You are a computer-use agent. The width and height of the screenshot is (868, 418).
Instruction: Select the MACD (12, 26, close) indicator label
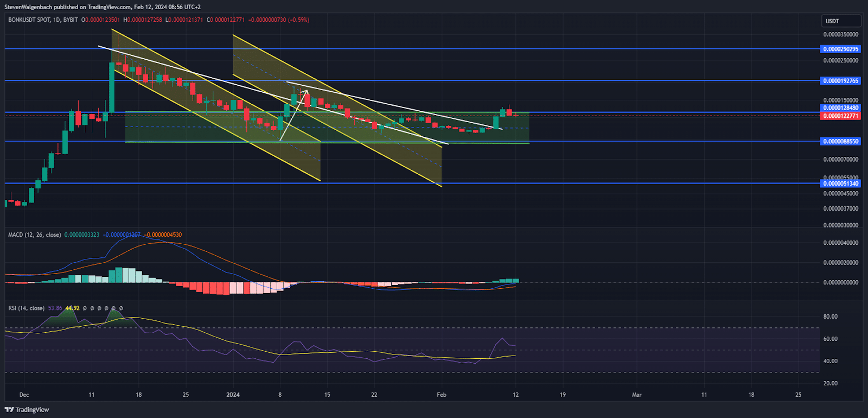[x=34, y=235]
